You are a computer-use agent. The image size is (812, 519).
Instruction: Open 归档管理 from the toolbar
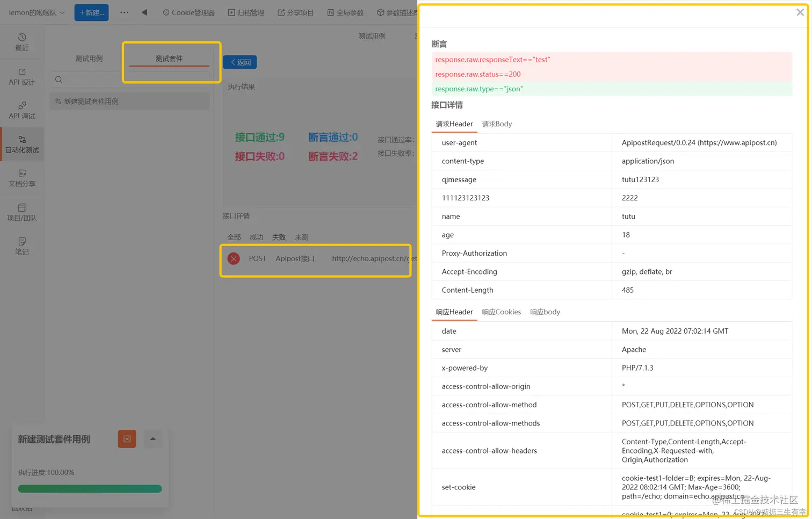[x=246, y=12]
